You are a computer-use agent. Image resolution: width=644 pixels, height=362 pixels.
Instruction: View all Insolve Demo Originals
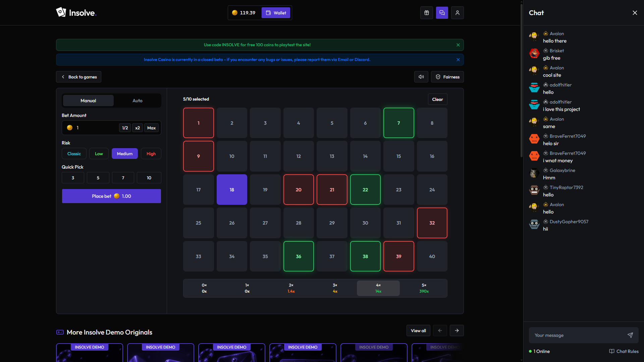point(418,330)
